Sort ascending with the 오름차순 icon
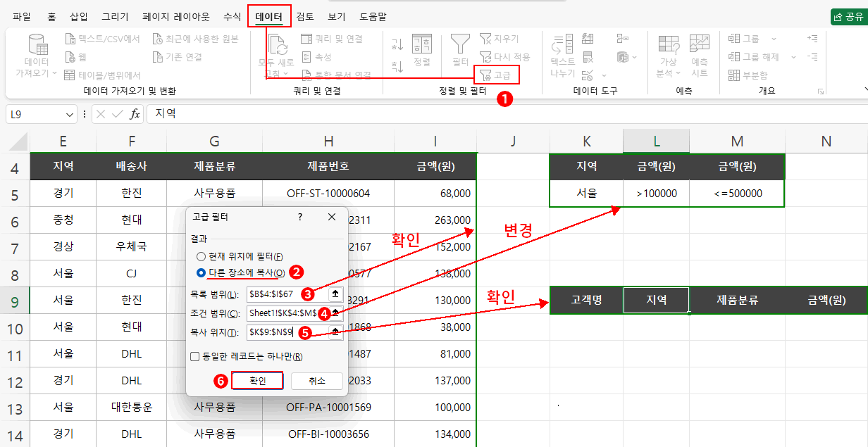 tap(397, 44)
